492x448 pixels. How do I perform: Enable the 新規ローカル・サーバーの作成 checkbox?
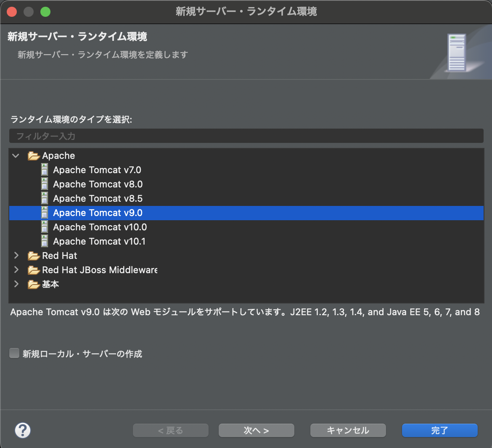coord(14,353)
